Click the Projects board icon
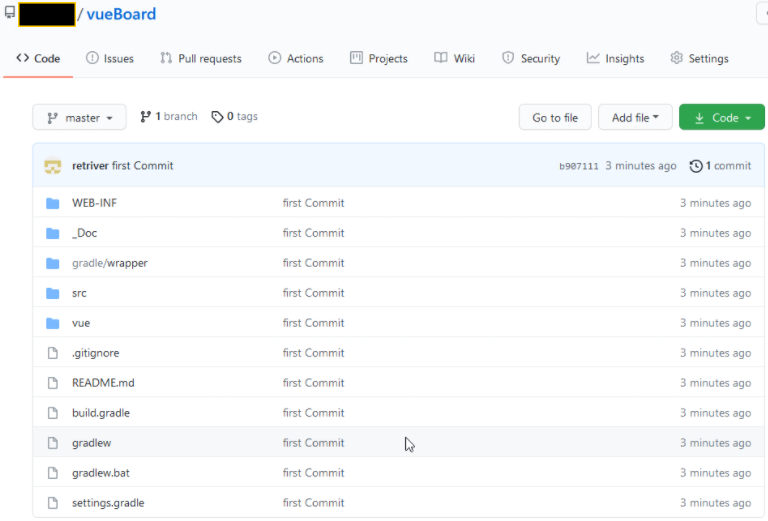768x521 pixels. pos(356,58)
